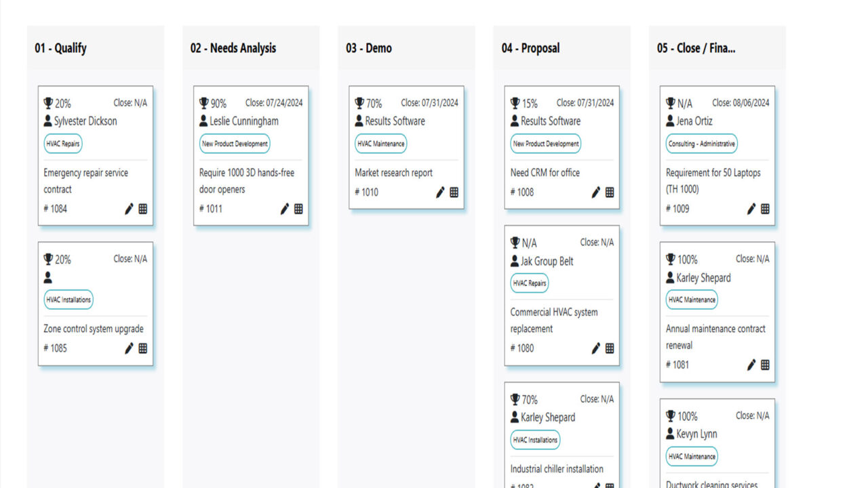Click the contact name "Jena Ortiz"
This screenshot has height=488, width=868.
tap(694, 121)
